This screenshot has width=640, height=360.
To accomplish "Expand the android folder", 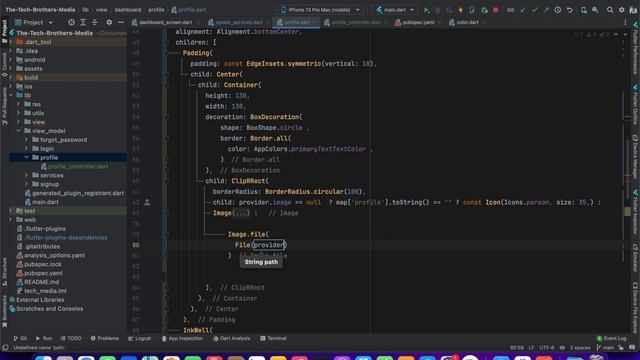I will [x=11, y=60].
